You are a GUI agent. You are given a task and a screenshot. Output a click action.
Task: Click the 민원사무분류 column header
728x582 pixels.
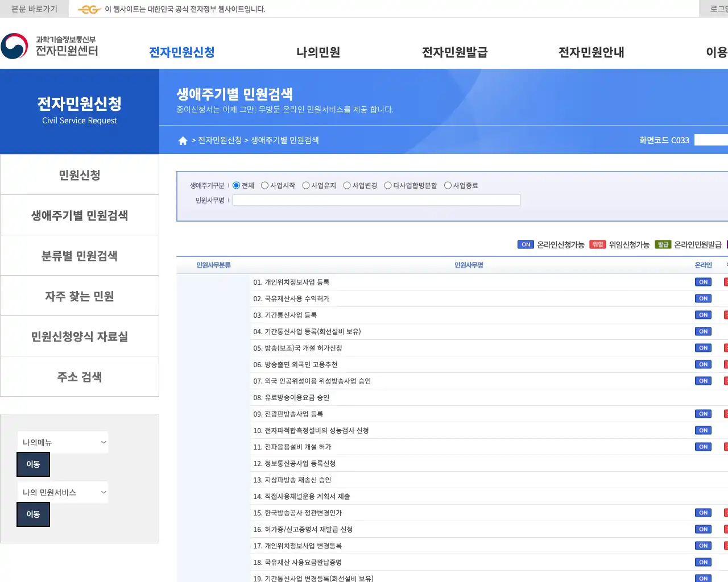213,265
